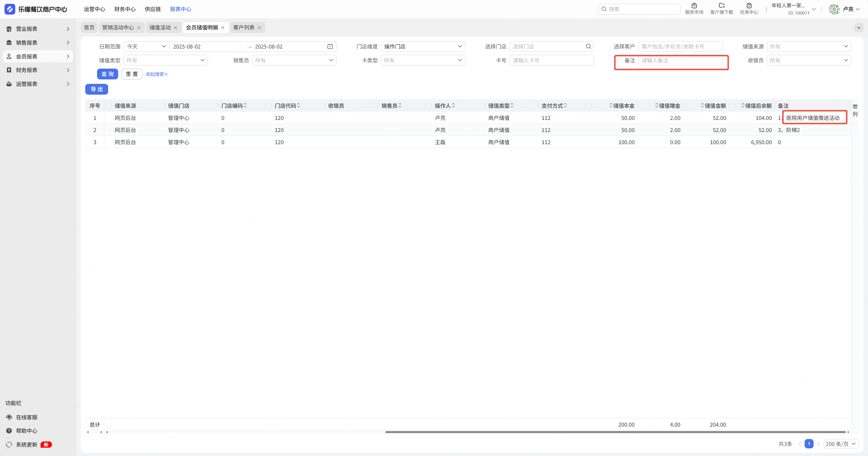Click next page arrow in pagination

pos(818,444)
